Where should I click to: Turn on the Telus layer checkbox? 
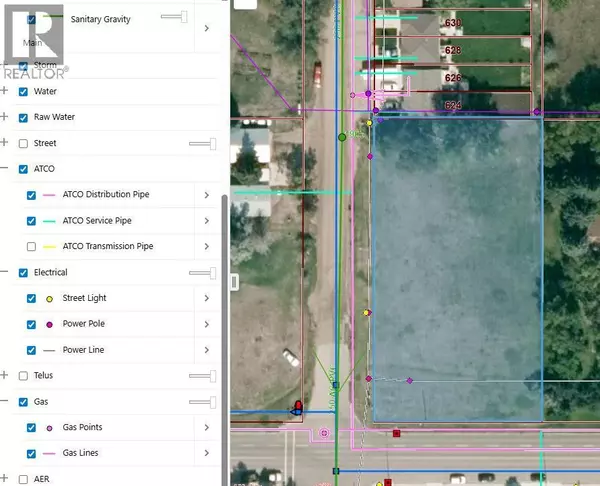(23, 376)
